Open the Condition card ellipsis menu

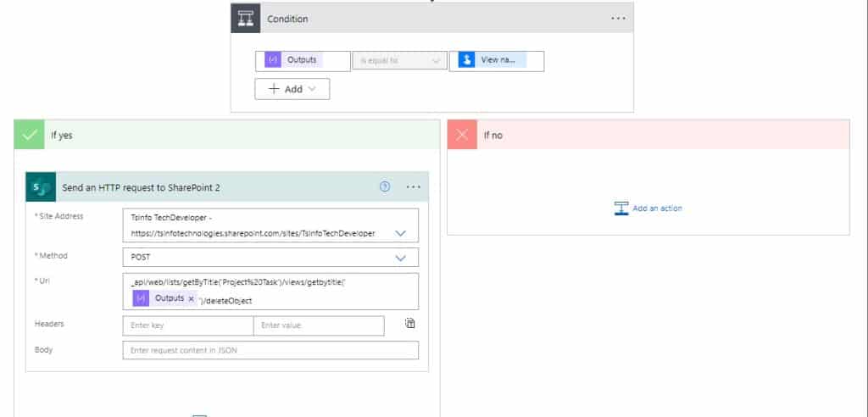click(618, 19)
